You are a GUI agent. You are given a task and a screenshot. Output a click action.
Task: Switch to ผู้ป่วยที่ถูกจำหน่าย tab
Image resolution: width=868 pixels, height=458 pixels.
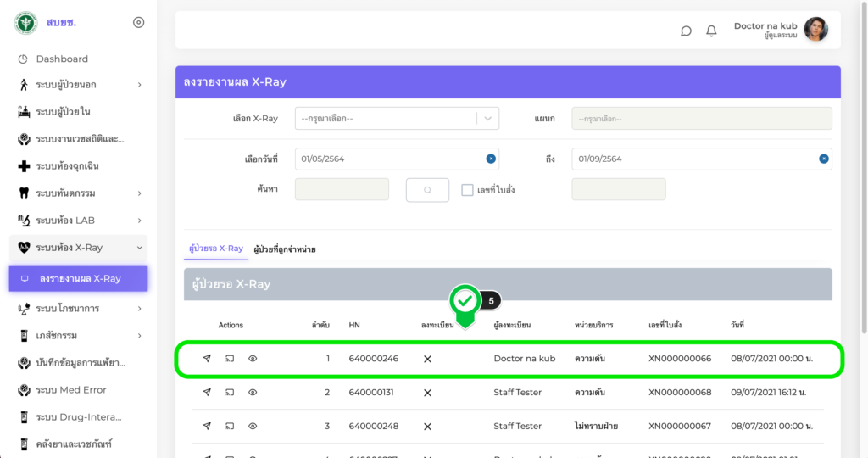point(285,249)
